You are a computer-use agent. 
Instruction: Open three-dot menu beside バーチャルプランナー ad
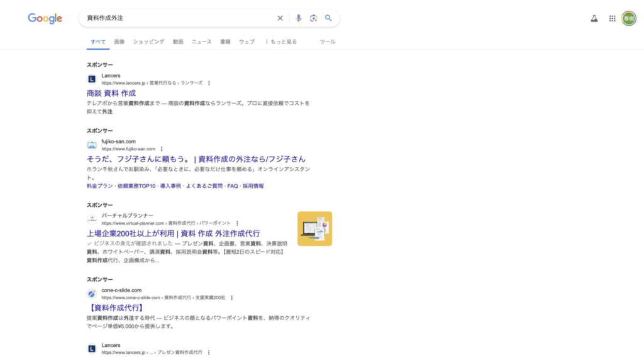[x=237, y=223]
